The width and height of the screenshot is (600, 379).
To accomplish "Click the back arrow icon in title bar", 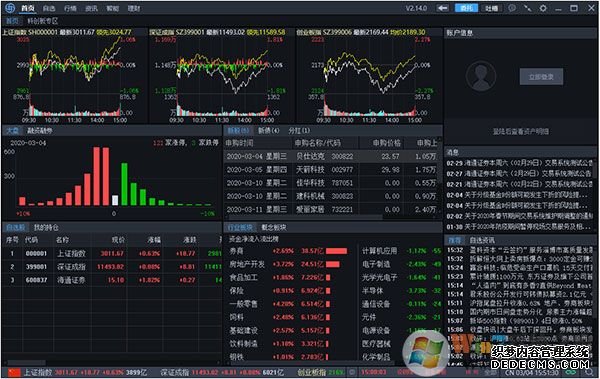I will 443,8.
